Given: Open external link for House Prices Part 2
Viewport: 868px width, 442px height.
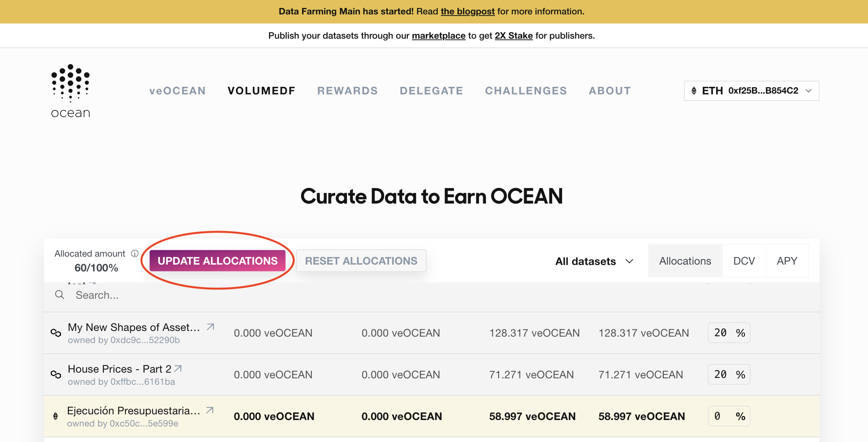Looking at the screenshot, I should pos(178,368).
